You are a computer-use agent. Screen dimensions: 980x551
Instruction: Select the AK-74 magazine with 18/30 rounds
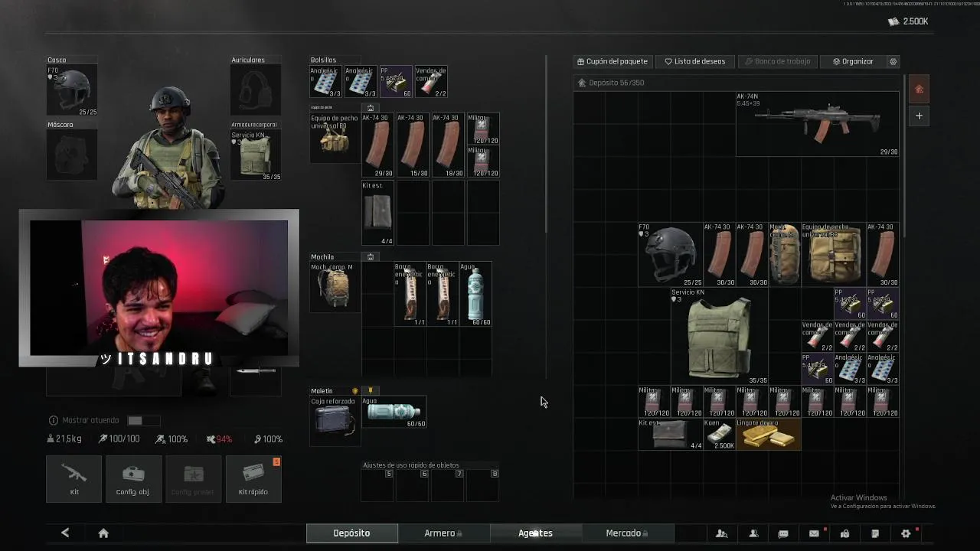pyautogui.click(x=447, y=145)
